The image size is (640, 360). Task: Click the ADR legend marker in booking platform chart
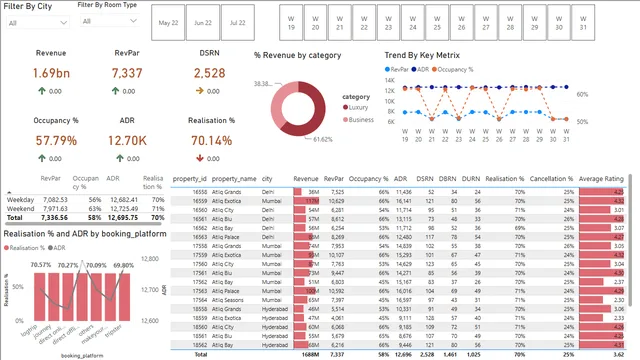pos(50,248)
